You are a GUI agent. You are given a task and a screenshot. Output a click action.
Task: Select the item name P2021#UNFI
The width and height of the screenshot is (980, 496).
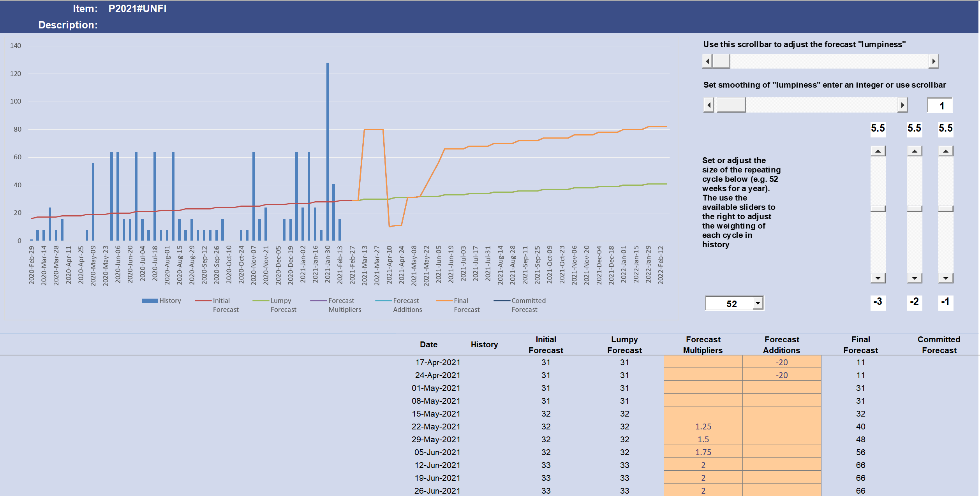[137, 9]
